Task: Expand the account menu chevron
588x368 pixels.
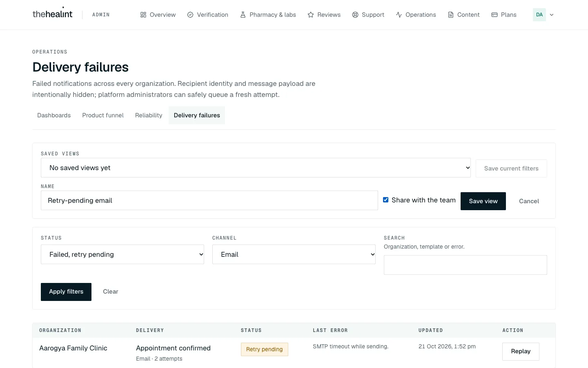Action: 552,15
